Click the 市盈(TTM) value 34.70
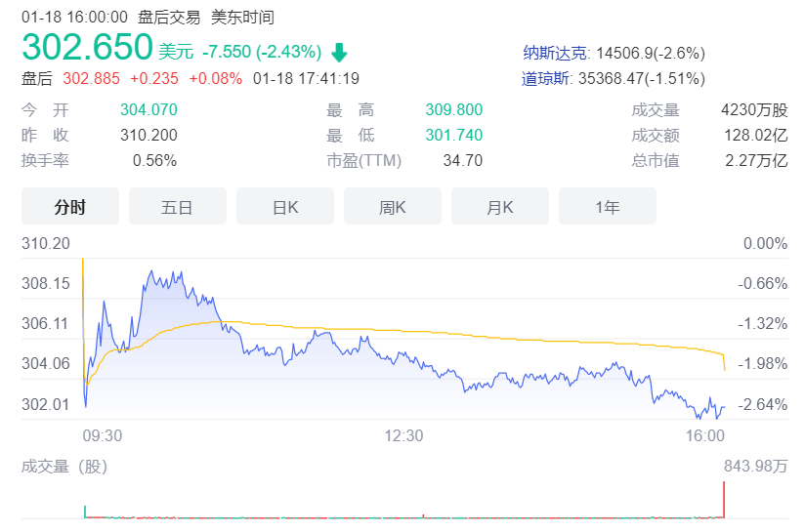Screen dimensions: 805x532 coord(462,160)
